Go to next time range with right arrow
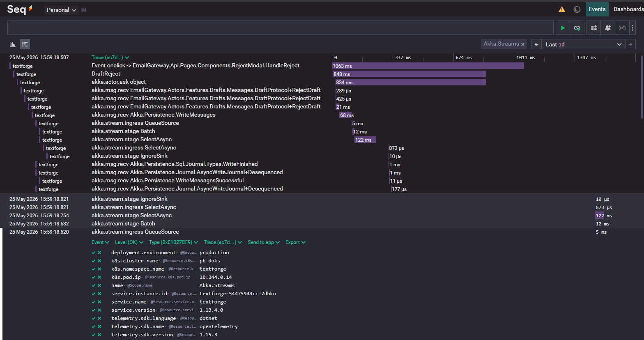644x340 pixels. (x=630, y=44)
